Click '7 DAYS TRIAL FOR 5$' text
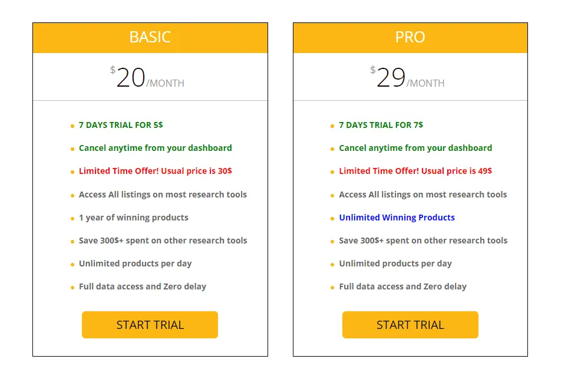The height and width of the screenshot is (392, 571). point(121,125)
